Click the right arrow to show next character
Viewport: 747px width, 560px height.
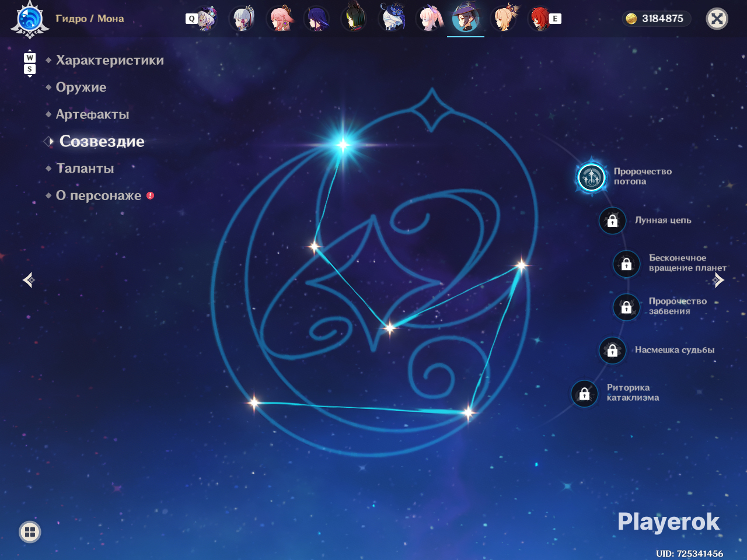coord(718,281)
